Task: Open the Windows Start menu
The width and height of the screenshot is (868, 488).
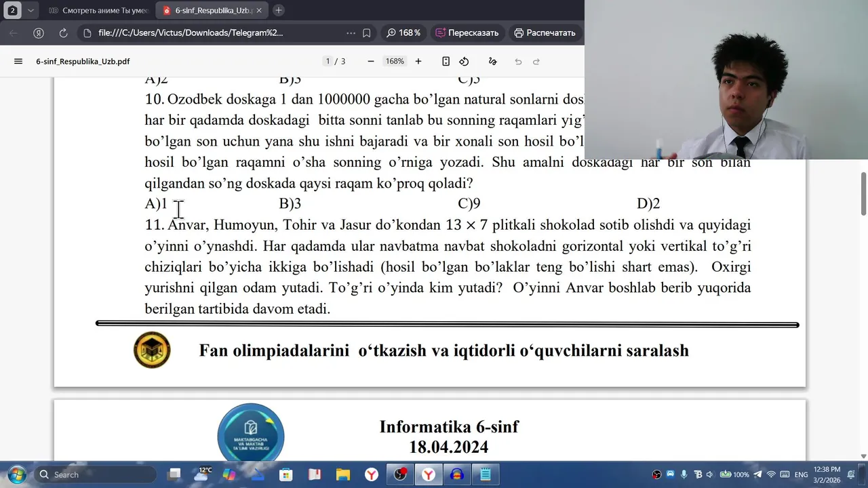Action: click(16, 474)
